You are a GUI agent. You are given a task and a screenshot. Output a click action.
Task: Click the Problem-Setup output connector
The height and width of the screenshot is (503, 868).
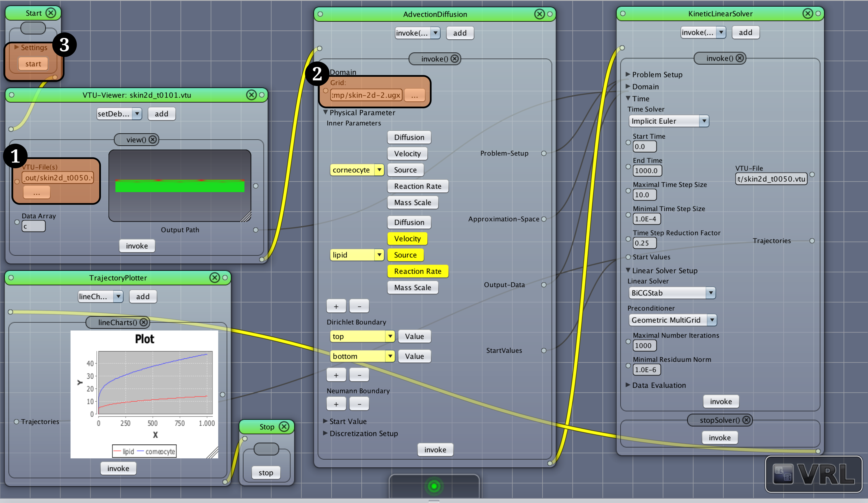point(544,153)
